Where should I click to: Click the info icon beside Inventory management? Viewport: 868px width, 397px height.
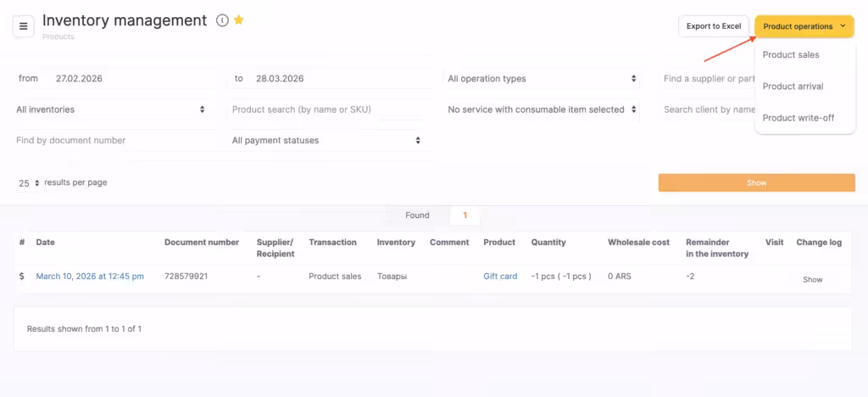point(222,20)
